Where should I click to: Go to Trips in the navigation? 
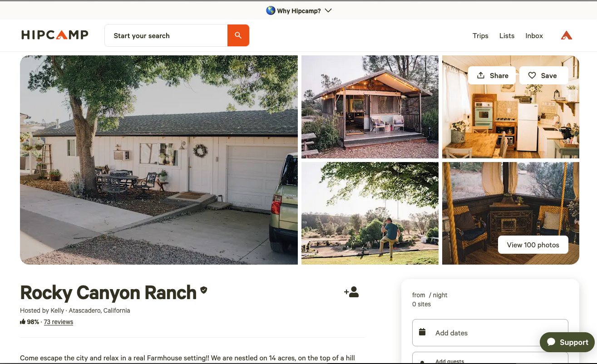point(480,36)
